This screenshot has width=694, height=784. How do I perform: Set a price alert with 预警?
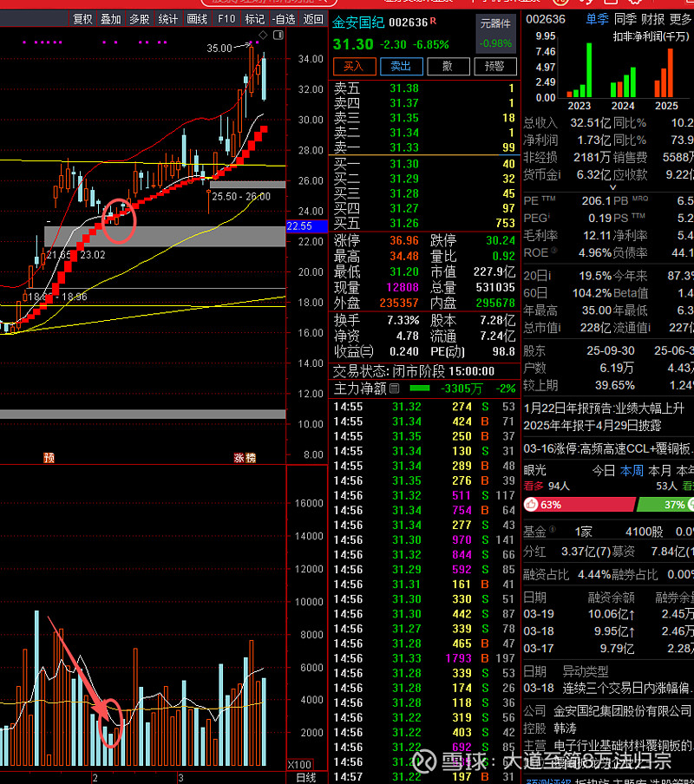click(495, 66)
